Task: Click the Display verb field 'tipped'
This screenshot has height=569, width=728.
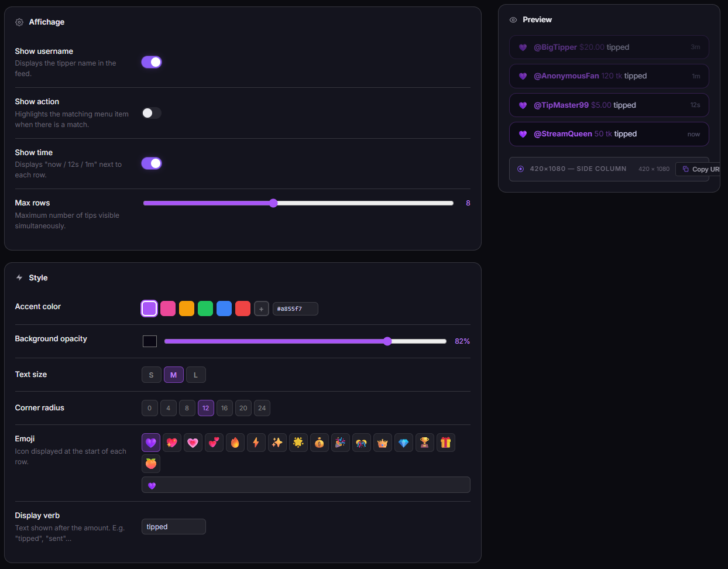Action: pyautogui.click(x=174, y=527)
